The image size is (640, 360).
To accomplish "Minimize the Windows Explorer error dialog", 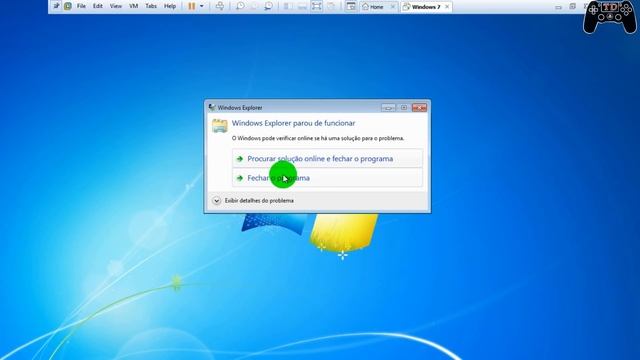I will (x=388, y=107).
